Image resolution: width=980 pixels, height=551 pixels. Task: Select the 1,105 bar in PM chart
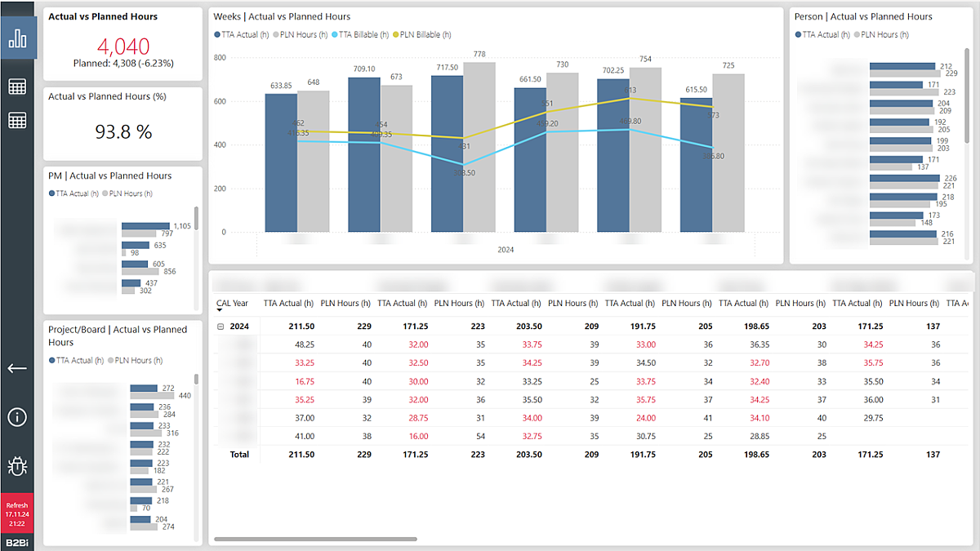pos(145,226)
